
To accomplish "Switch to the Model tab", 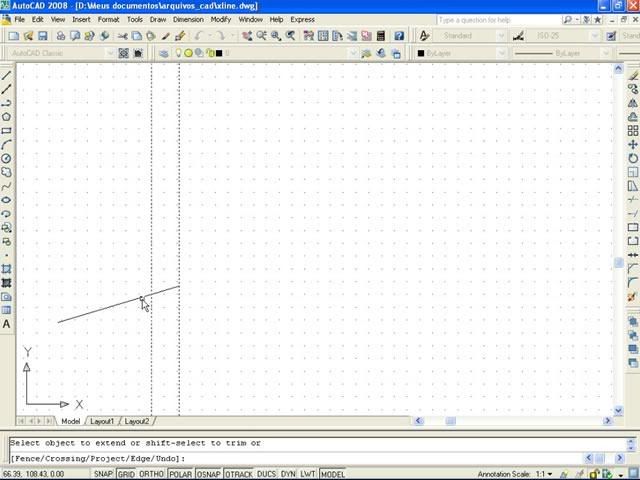I will [x=71, y=421].
